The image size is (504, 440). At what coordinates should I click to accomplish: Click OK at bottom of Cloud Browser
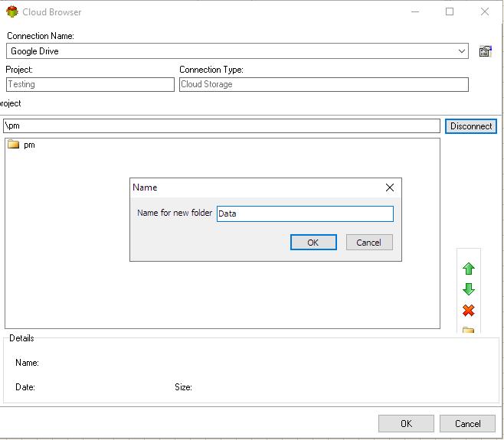pos(406,424)
